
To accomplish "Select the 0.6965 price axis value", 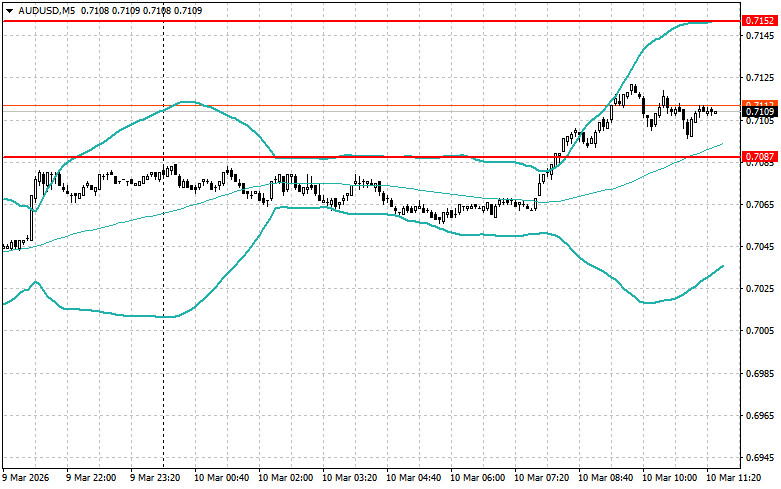I will tap(760, 415).
